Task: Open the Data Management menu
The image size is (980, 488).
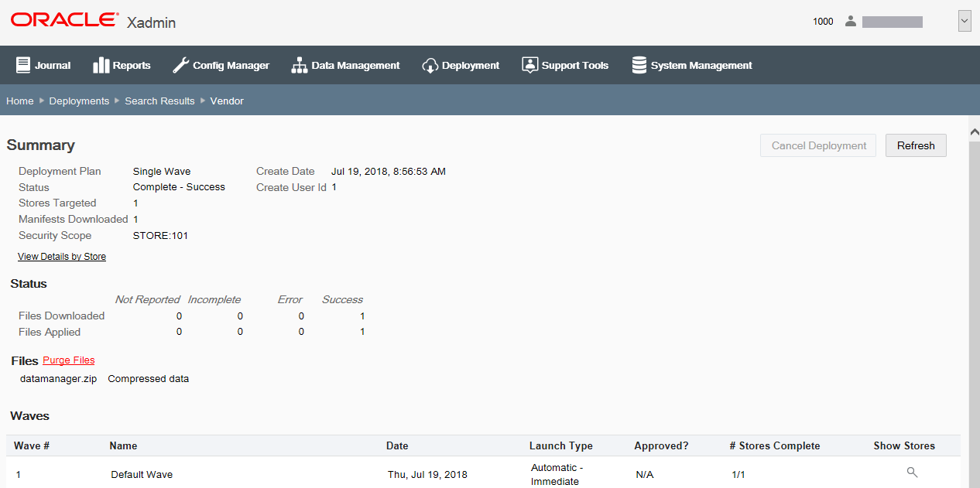Action: 345,65
